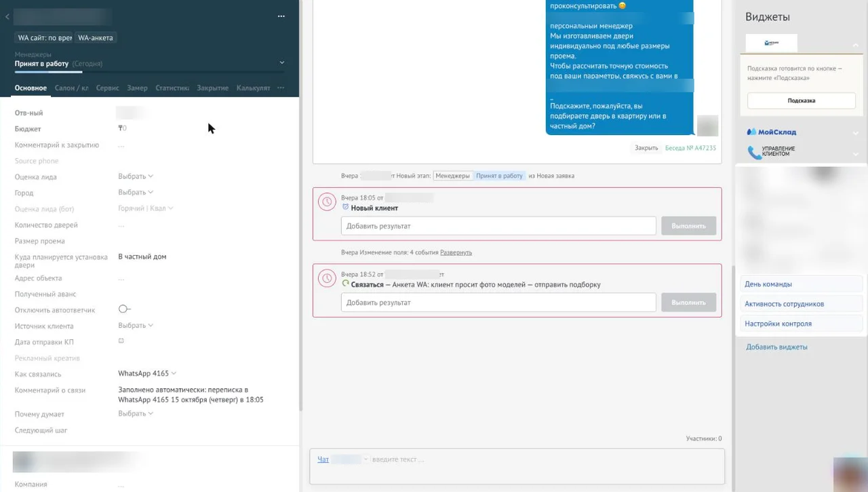Show more tabs after Калькулят
This screenshot has width=868, height=492.
281,88
